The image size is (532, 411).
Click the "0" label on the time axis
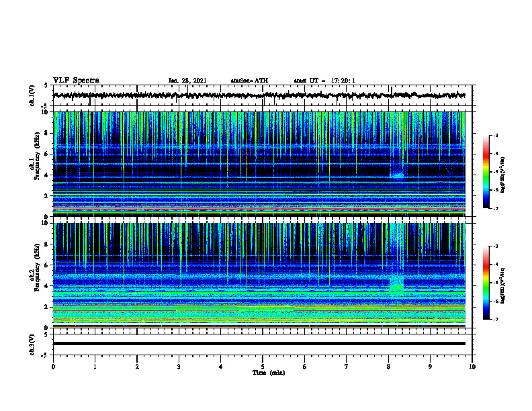click(x=53, y=367)
